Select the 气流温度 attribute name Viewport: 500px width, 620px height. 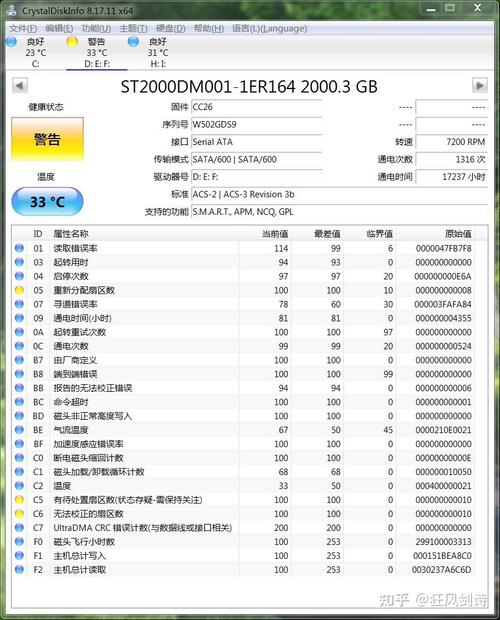pos(71,430)
